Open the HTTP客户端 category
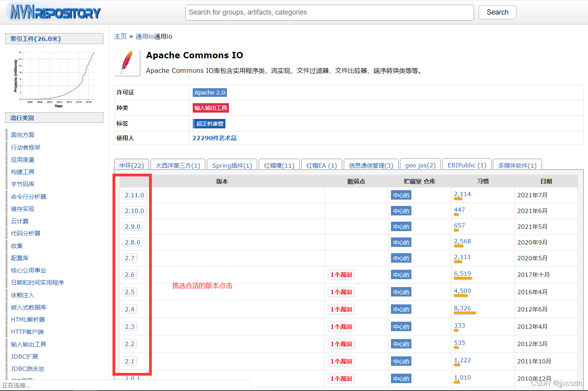Screen dimensions: 588x391 click(27, 332)
